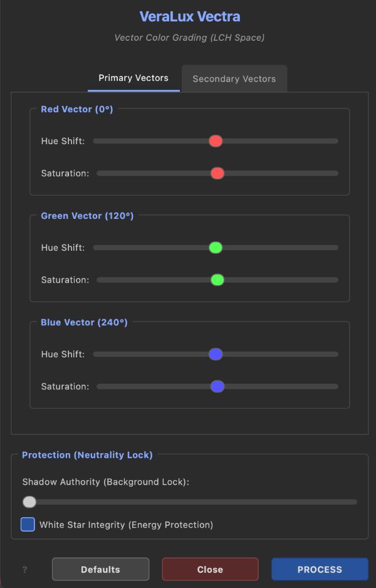Click the Red Vector Saturation slider handle

217,173
